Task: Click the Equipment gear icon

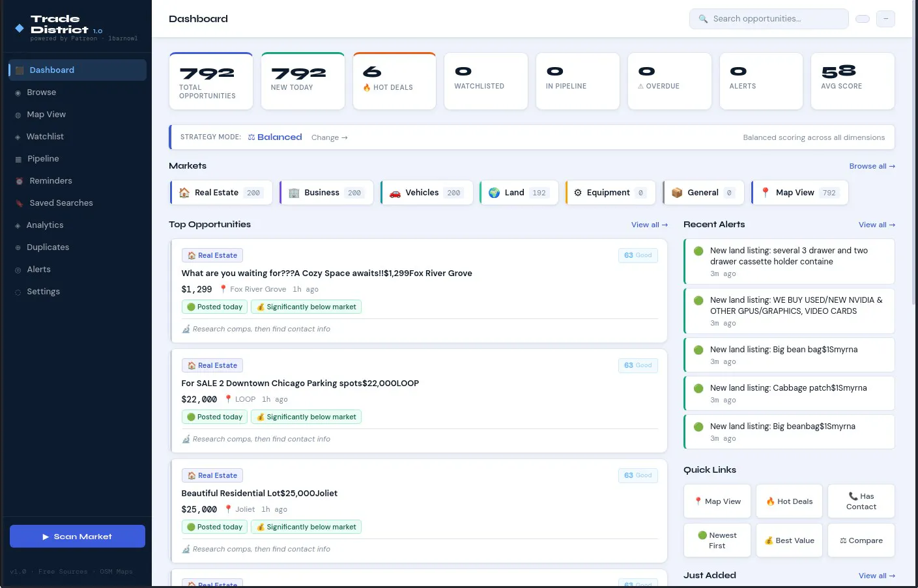Action: [578, 193]
